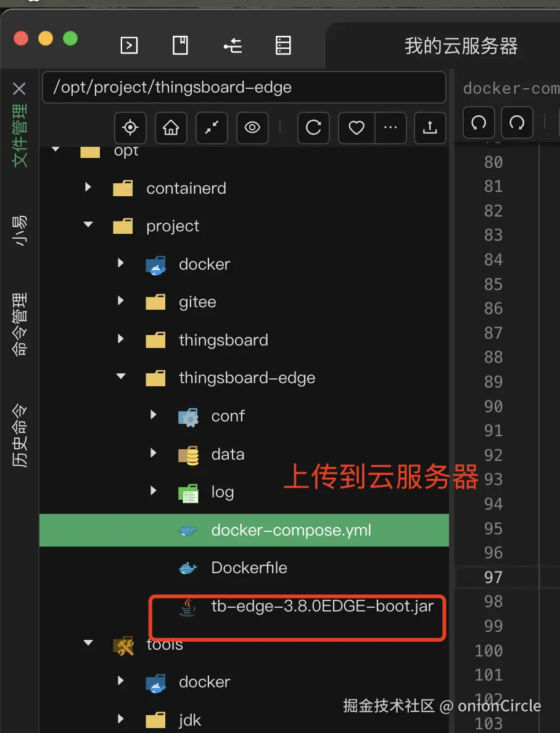Click line number 80 in the editor
The width and height of the screenshot is (560, 733).
point(493,162)
